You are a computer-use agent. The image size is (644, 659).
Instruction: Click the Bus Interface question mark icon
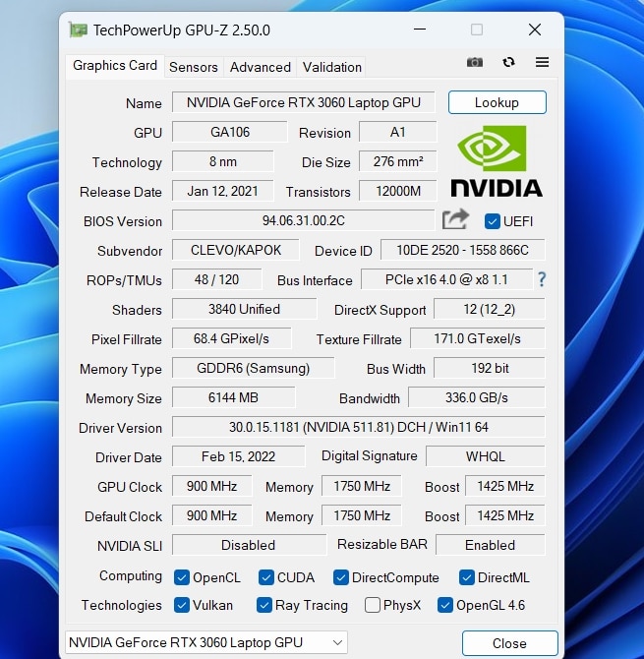coord(541,279)
